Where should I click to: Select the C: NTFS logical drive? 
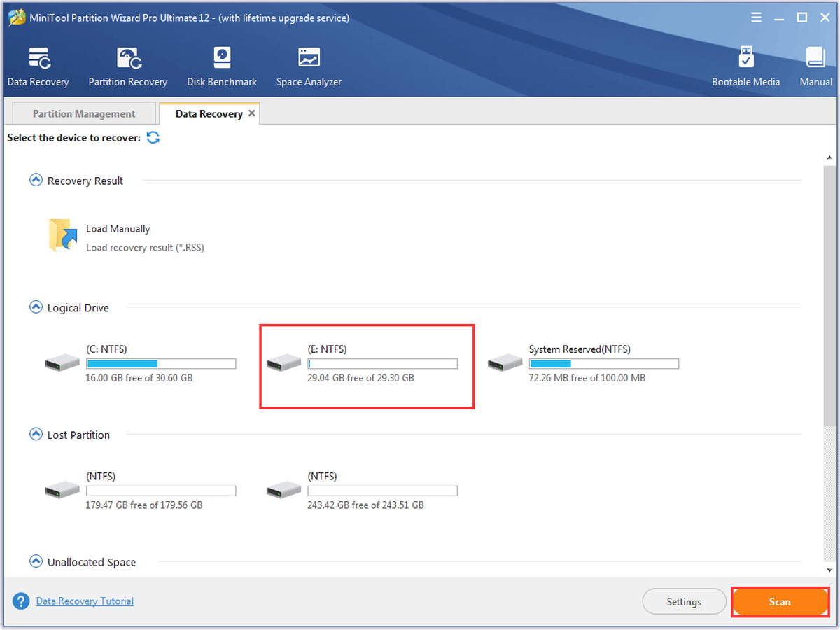(x=140, y=364)
